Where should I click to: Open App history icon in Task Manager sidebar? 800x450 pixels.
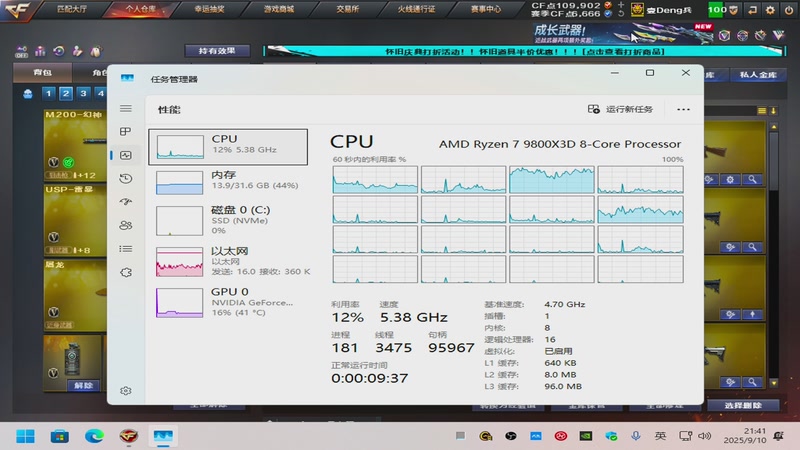coord(126,179)
